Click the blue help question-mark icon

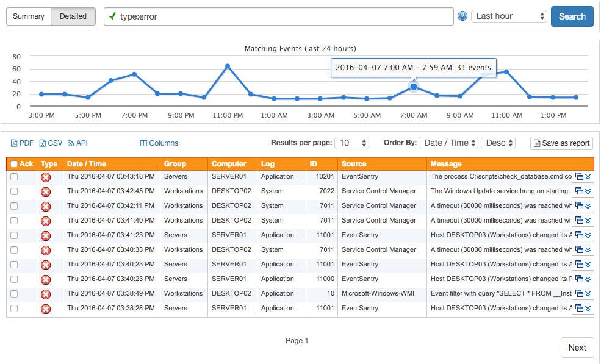tap(462, 16)
